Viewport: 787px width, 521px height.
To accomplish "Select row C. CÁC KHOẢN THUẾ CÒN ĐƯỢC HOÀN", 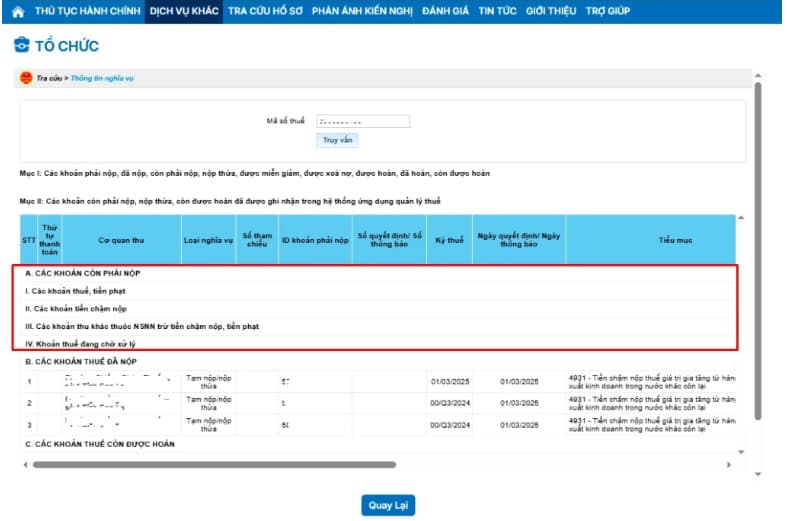I will point(377,444).
